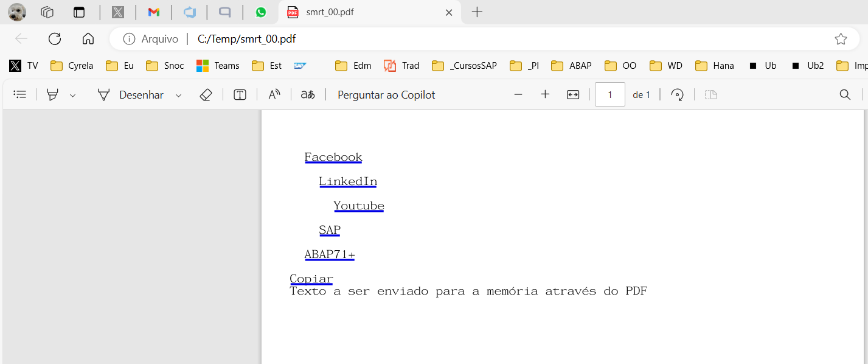The image size is (868, 364).
Task: Open the _CursosSAP bookmarks folder
Action: (x=464, y=66)
